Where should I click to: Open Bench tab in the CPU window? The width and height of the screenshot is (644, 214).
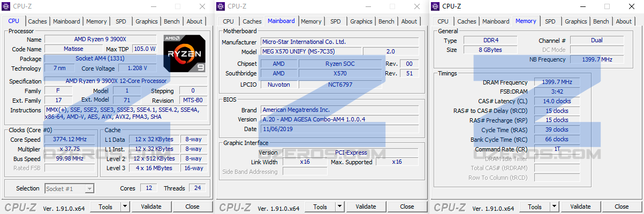[172, 21]
